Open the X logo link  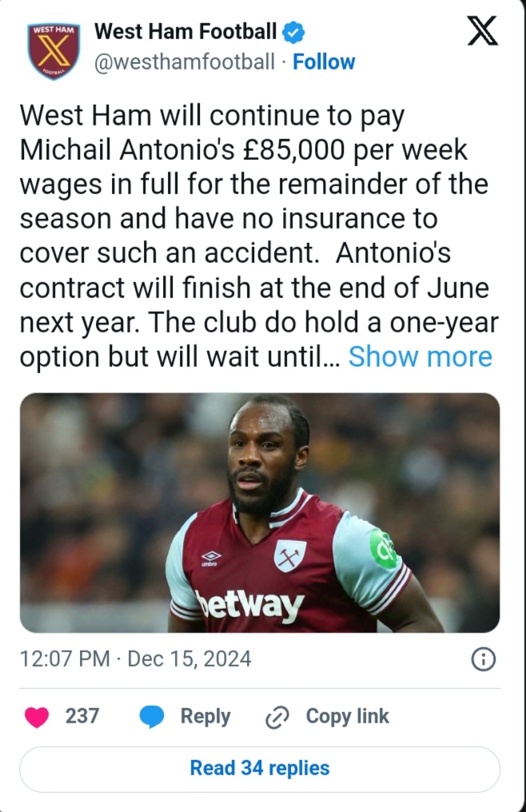[481, 32]
